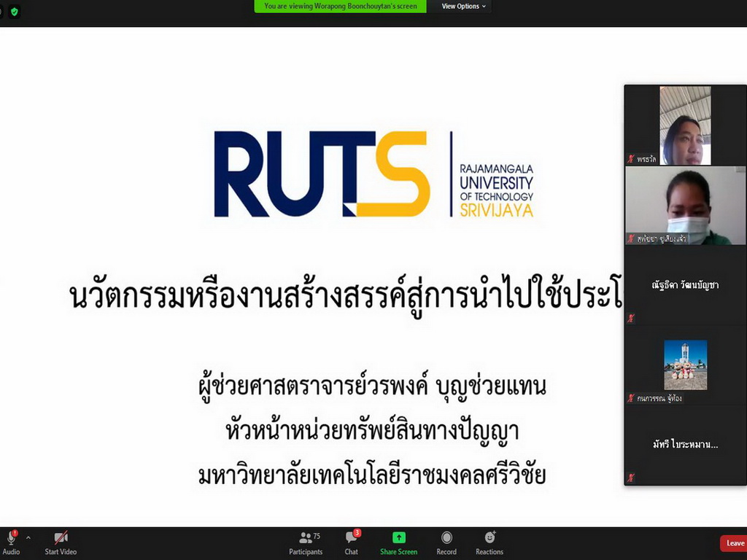Select the participant tile มัทรี ไบระหมาน...
This screenshot has height=560, width=747.
(686, 446)
